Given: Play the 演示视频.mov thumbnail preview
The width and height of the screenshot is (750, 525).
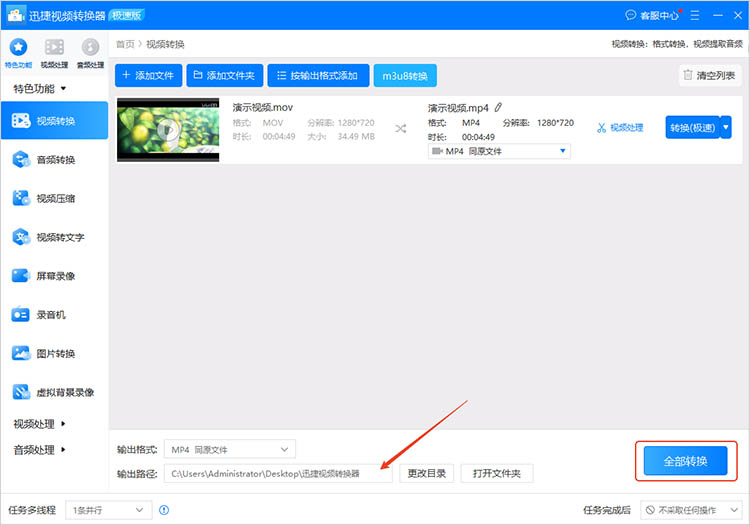Looking at the screenshot, I should pyautogui.click(x=168, y=129).
